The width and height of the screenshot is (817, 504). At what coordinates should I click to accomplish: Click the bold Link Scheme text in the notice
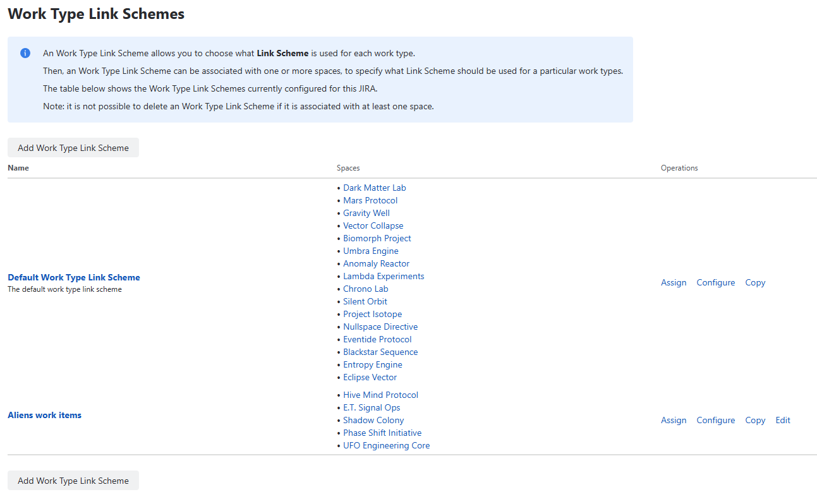tap(282, 53)
